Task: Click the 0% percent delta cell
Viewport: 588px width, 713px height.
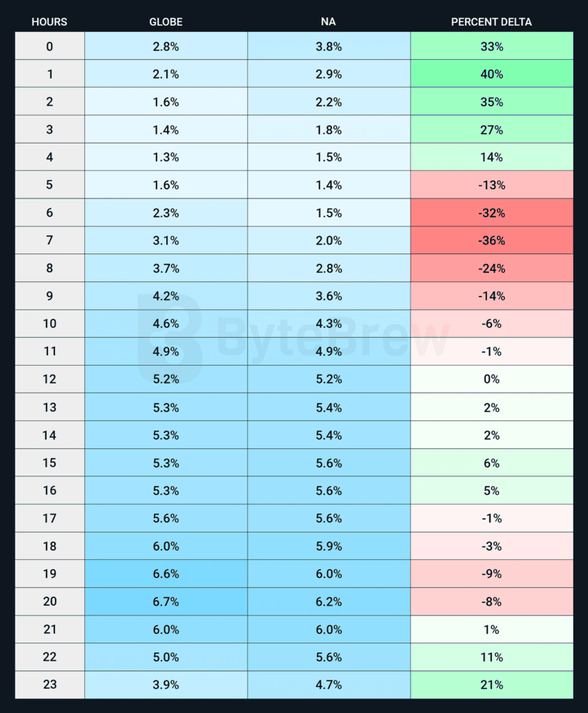Action: point(491,379)
